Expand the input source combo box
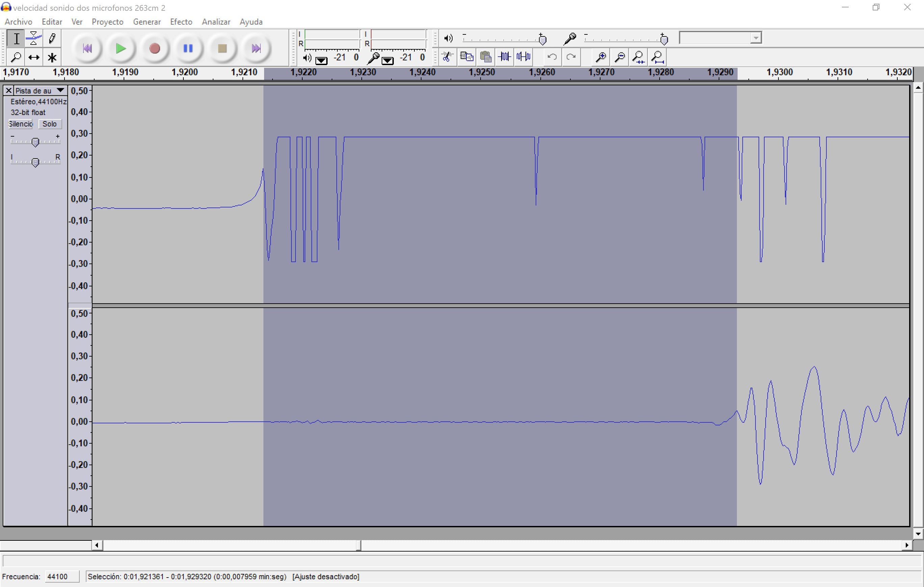The image size is (924, 587). point(755,38)
